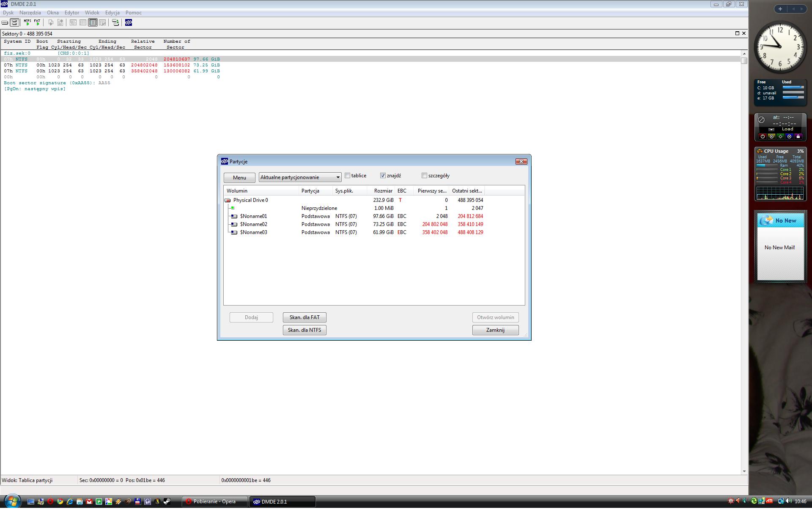Click the list search toolbar icon

pos(102,22)
